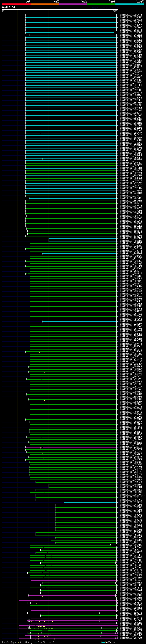Select the UniRef100_P25818 label
Screen dimensions: 146x644
(131, 70)
